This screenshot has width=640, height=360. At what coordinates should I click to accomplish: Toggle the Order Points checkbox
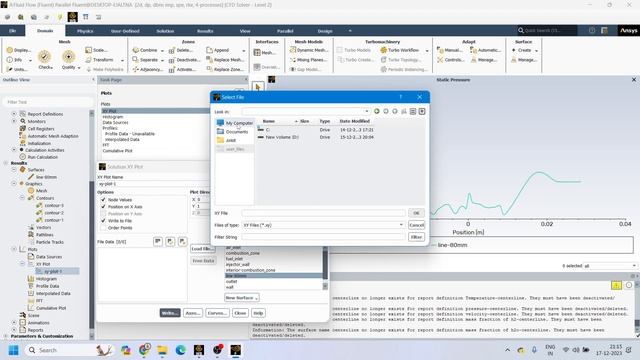click(x=103, y=228)
